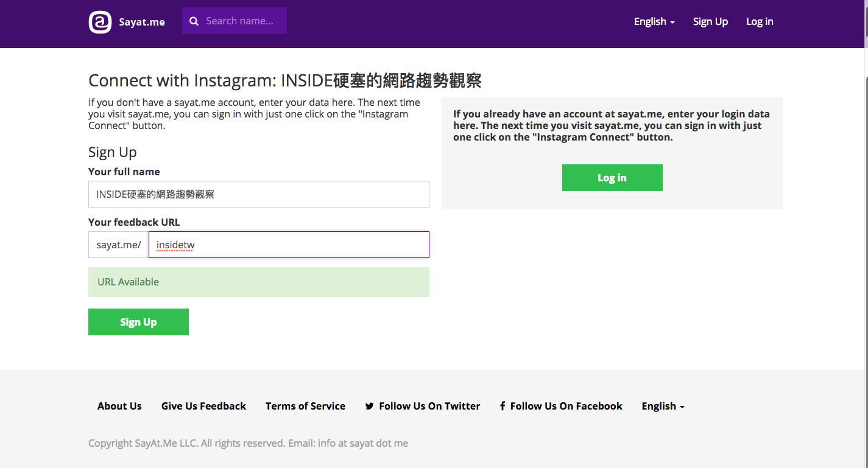Click the feedback URL input containing insidetw
868x468 pixels.
289,245
